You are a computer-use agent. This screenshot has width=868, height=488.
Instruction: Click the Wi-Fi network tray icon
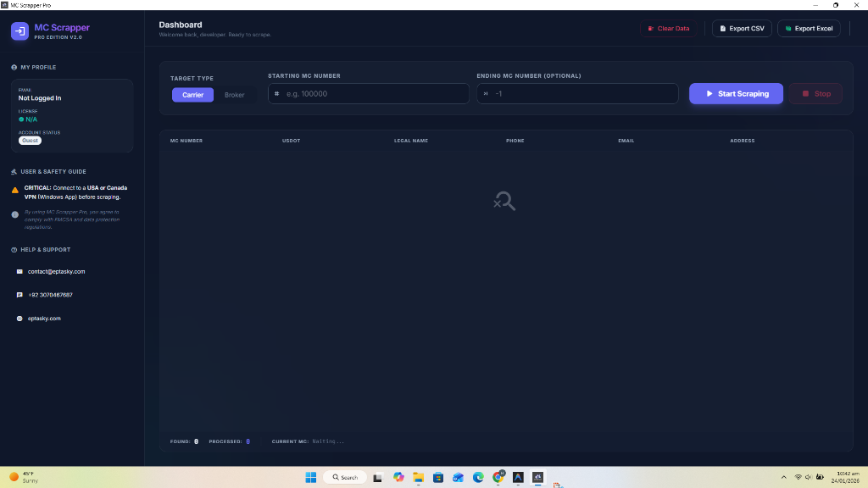(798, 477)
